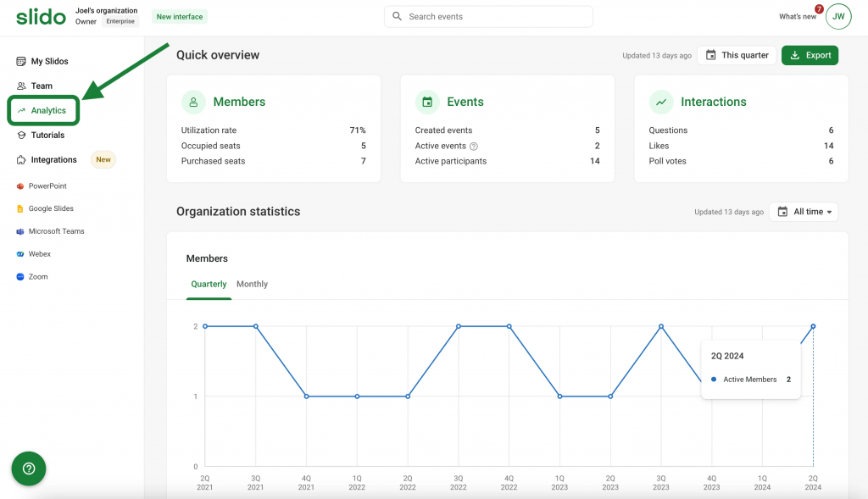Image resolution: width=868 pixels, height=499 pixels.
Task: Open the This quarter date filter
Action: click(x=737, y=55)
